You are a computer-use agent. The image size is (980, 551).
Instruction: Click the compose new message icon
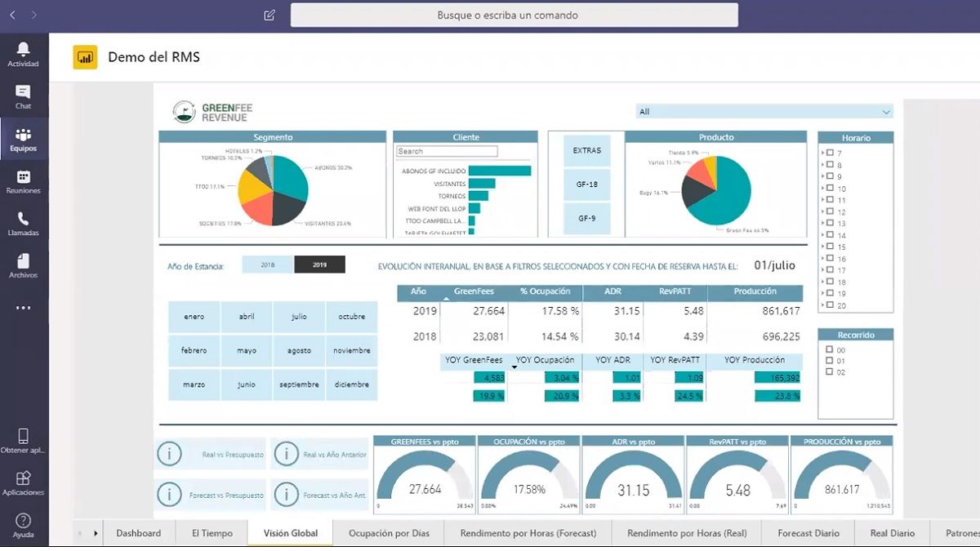(269, 15)
